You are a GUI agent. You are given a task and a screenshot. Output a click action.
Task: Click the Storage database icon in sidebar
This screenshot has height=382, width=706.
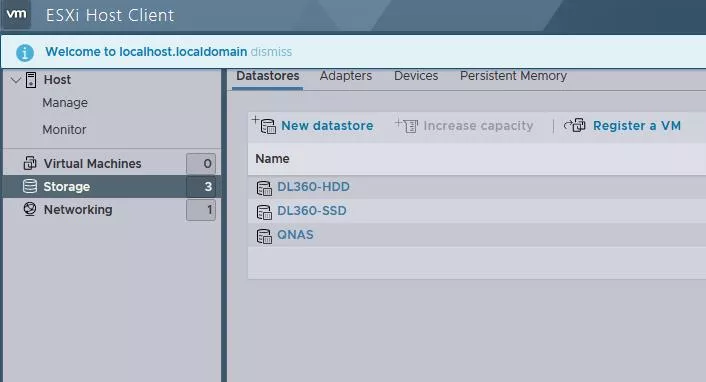pyautogui.click(x=30, y=186)
